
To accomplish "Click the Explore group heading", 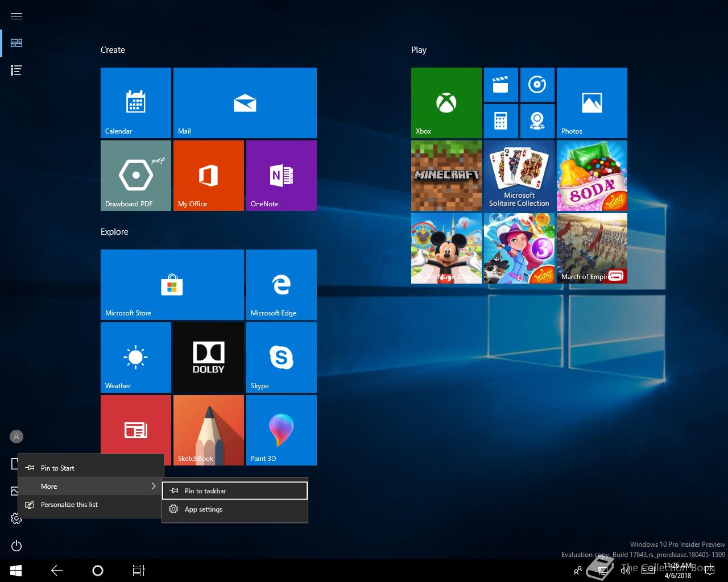I will pyautogui.click(x=114, y=232).
